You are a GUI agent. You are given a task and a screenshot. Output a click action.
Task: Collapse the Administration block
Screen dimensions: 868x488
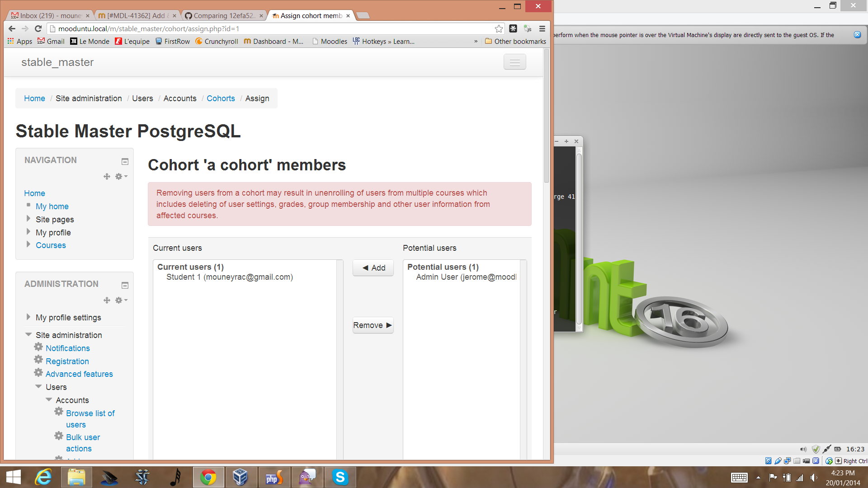point(125,285)
